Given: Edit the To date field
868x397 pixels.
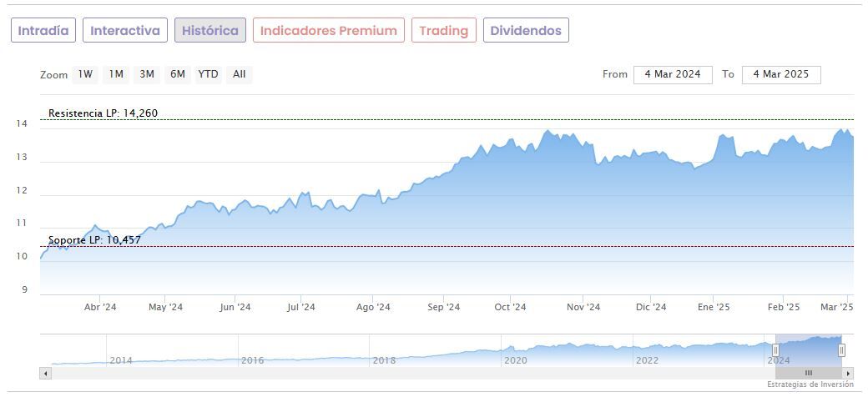Looking at the screenshot, I should (781, 74).
